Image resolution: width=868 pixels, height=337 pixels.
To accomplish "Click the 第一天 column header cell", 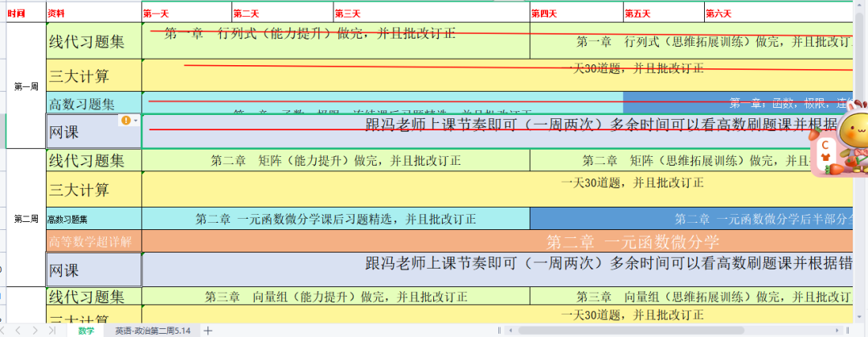I will point(186,14).
